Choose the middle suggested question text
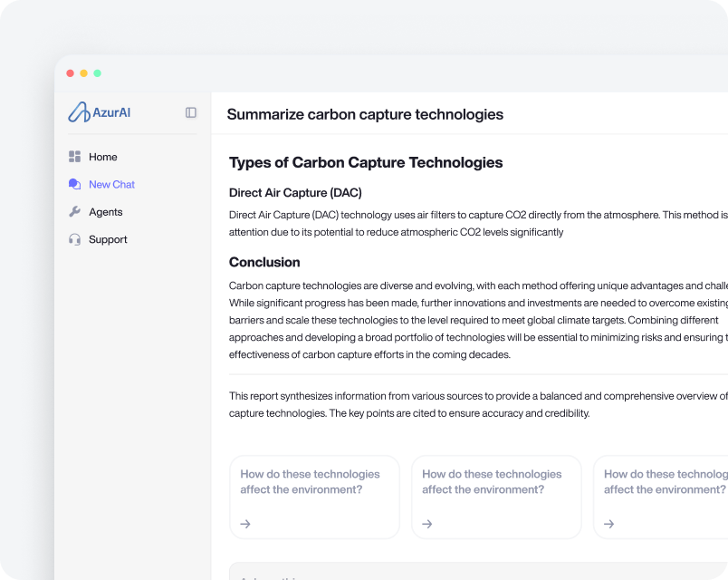 coord(492,481)
